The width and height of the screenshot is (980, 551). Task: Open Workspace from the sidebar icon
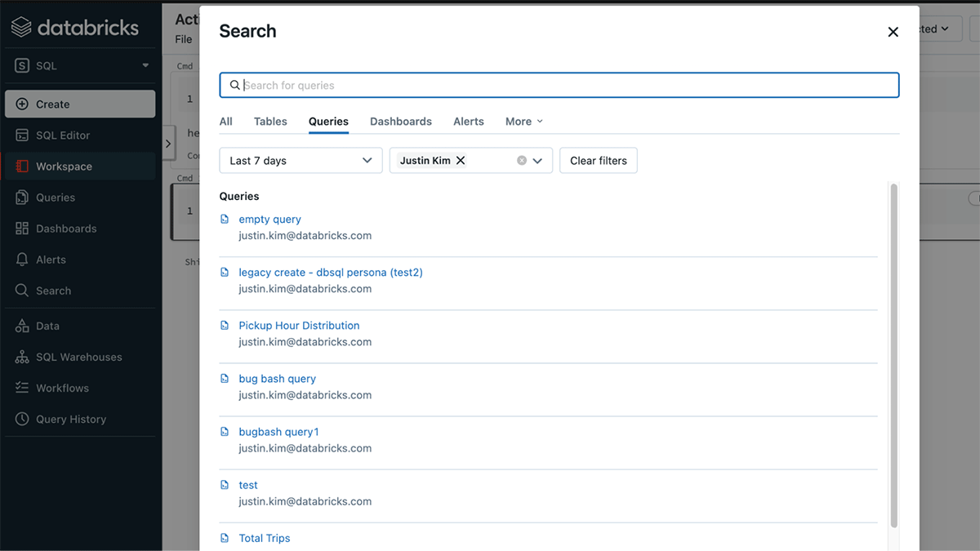[22, 167]
